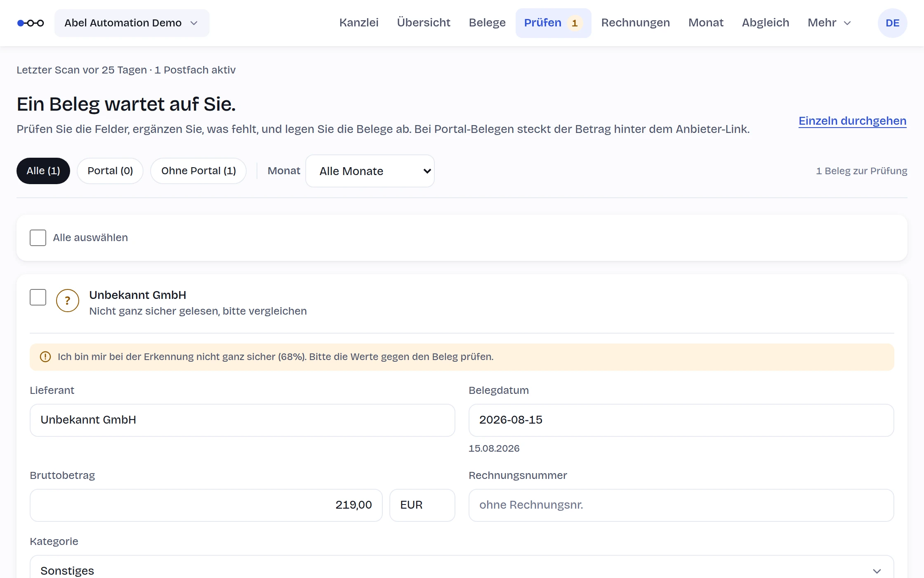This screenshot has width=924, height=578.
Task: Click the Einzeln durchgehen link
Action: tap(853, 121)
